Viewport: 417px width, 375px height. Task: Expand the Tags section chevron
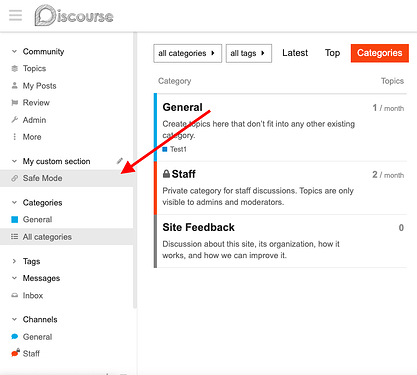(x=14, y=261)
